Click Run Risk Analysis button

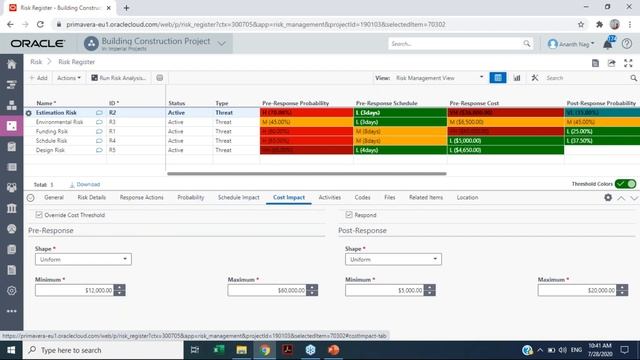pos(118,78)
